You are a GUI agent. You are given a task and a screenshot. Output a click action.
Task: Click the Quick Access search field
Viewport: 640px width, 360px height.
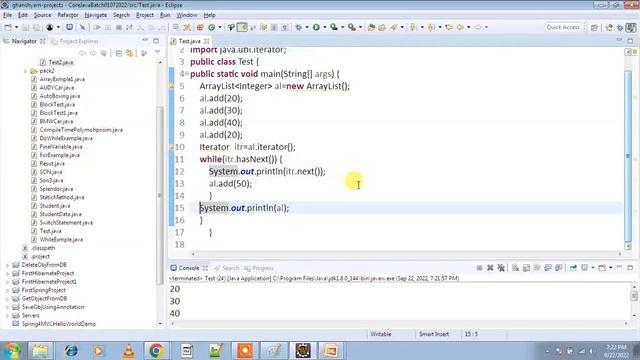(x=563, y=27)
